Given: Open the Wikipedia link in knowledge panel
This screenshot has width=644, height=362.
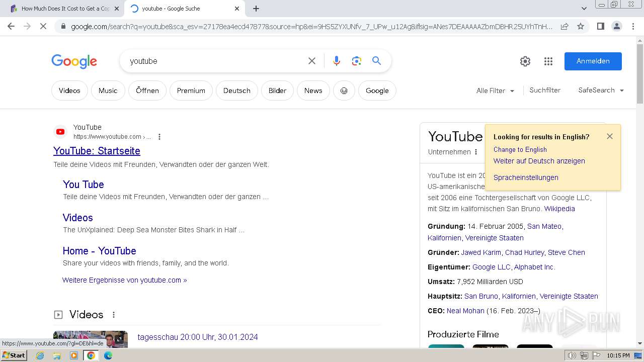Looking at the screenshot, I should click(559, 209).
